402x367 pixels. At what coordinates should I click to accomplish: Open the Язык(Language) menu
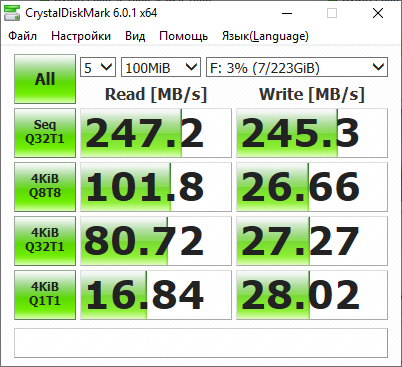point(265,36)
